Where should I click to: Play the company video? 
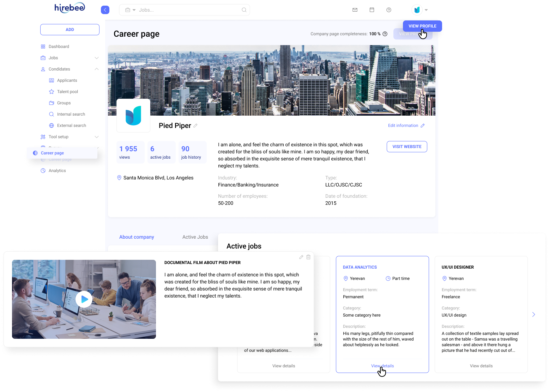[84, 299]
